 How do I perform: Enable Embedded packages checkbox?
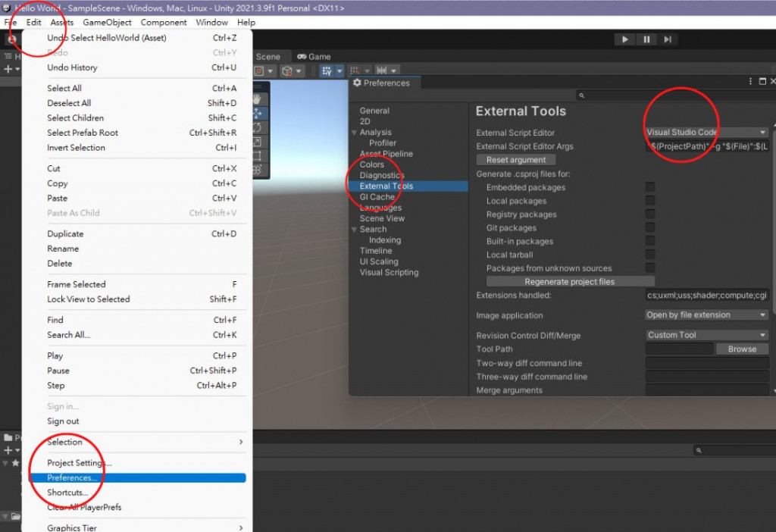point(649,187)
